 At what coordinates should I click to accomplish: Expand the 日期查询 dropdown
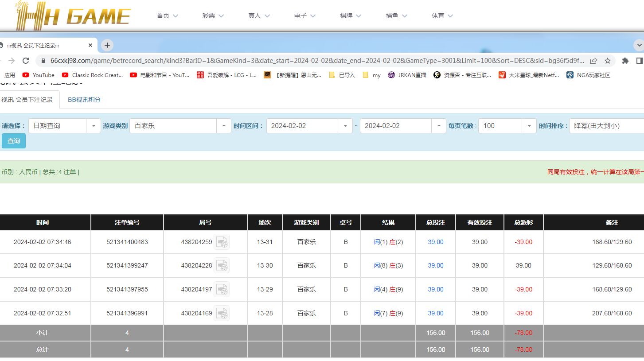pos(93,126)
